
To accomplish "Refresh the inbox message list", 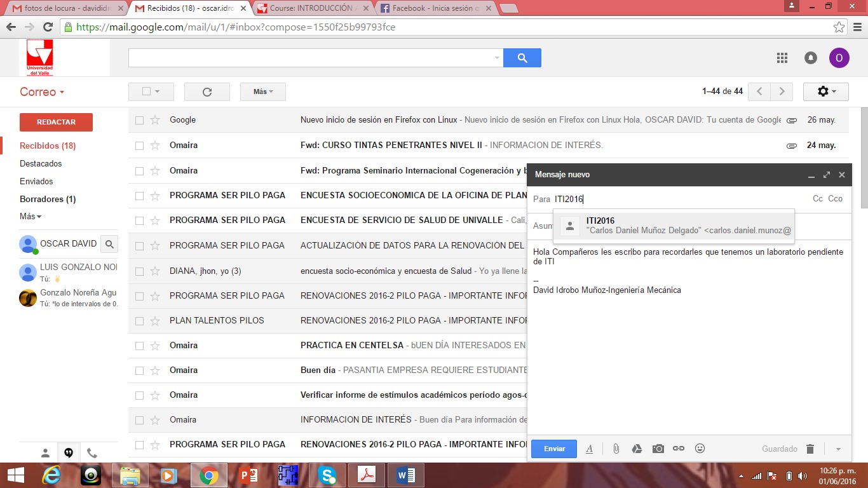I will click(207, 91).
